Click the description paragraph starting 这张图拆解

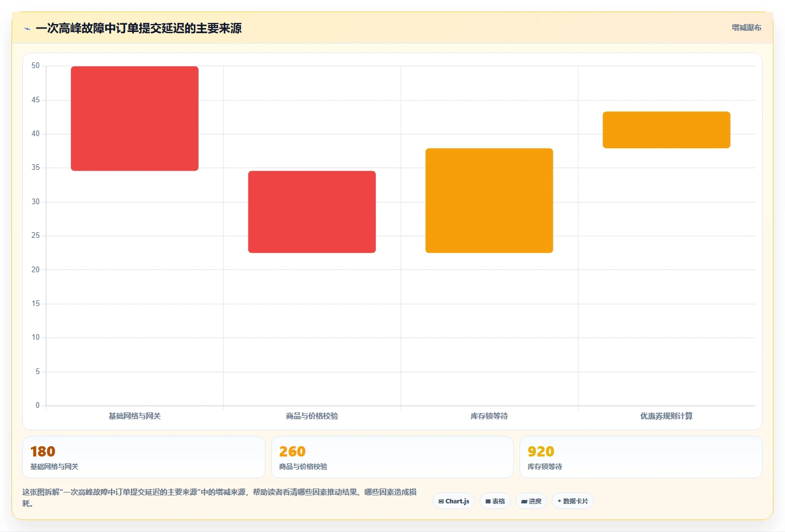220,498
